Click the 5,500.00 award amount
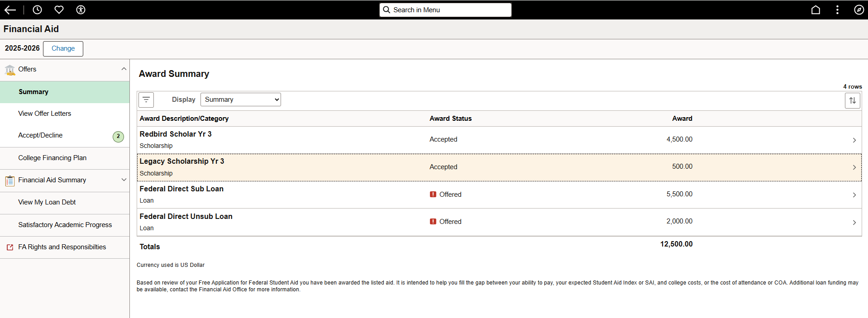This screenshot has width=868, height=318. pyautogui.click(x=679, y=194)
